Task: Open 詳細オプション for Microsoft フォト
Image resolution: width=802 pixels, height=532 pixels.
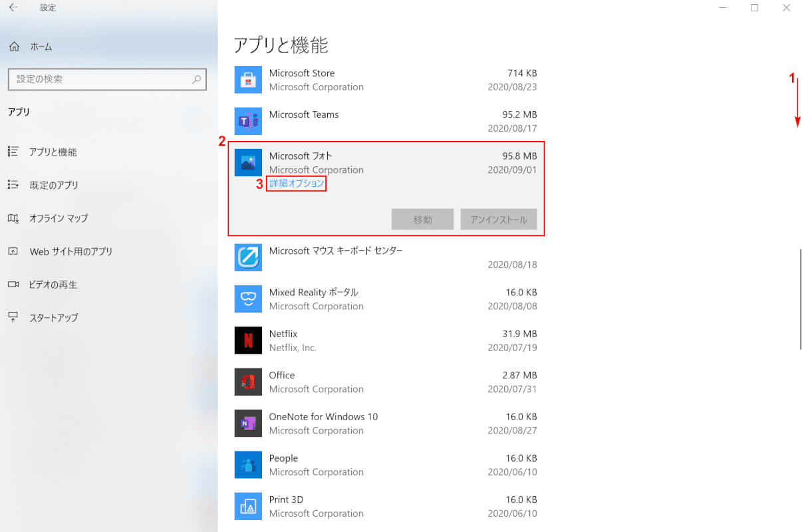Action: (x=297, y=184)
